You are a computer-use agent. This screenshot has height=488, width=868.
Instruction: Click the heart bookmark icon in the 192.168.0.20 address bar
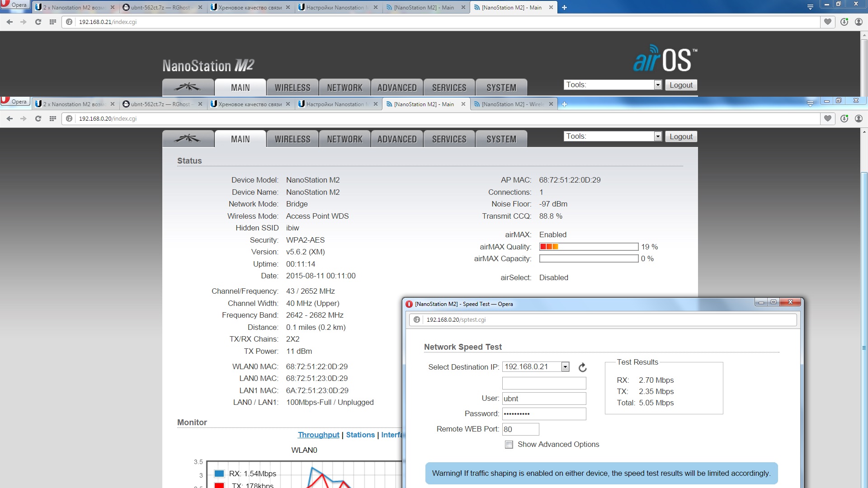(828, 118)
